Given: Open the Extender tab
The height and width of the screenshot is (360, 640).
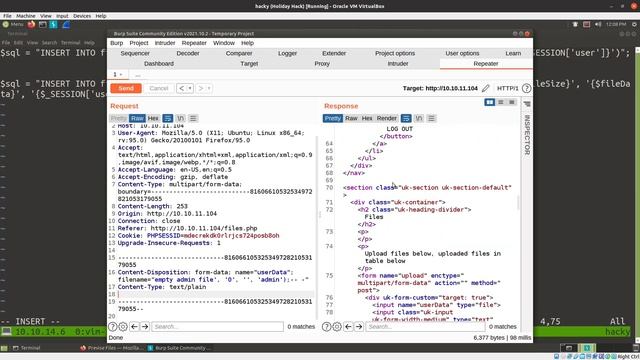Looking at the screenshot, I should 334,53.
